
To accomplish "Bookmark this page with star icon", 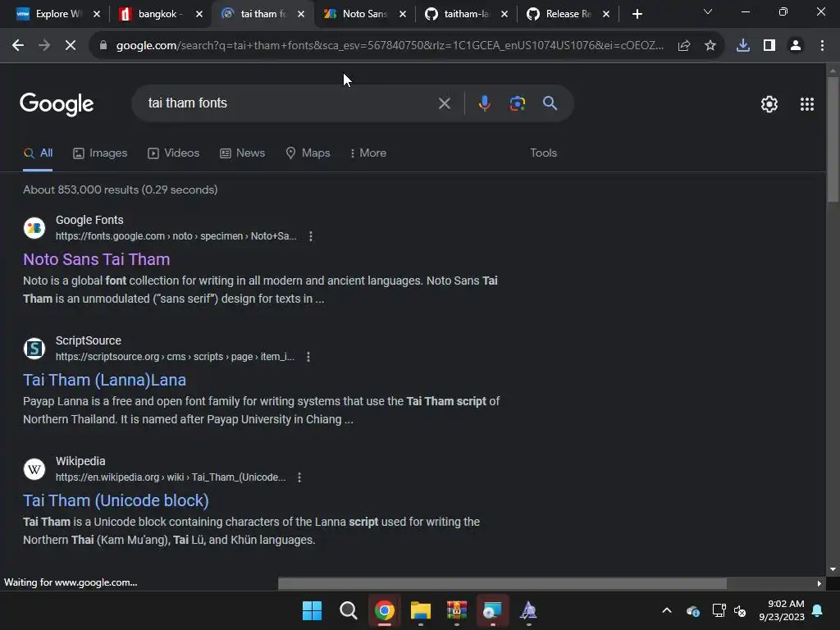I will [710, 46].
